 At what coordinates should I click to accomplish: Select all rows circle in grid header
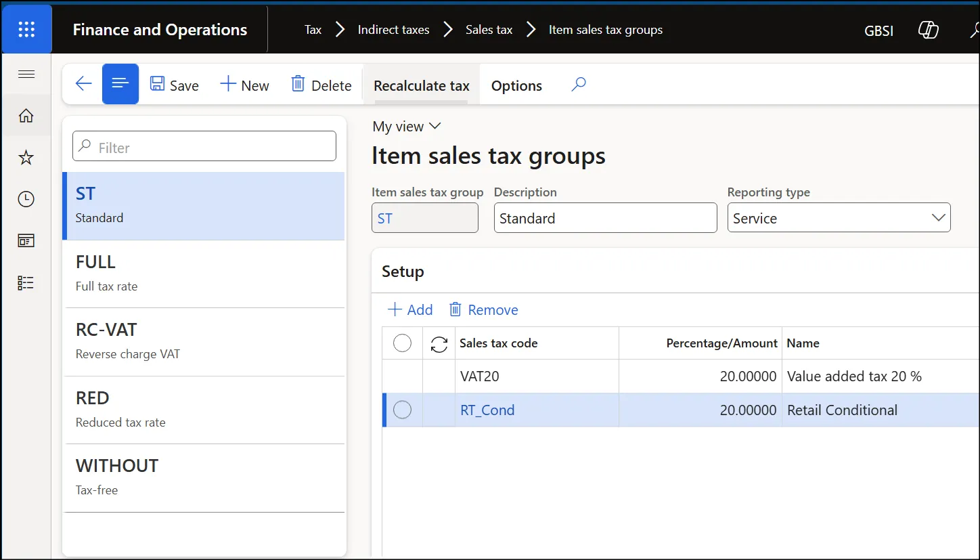pyautogui.click(x=403, y=343)
